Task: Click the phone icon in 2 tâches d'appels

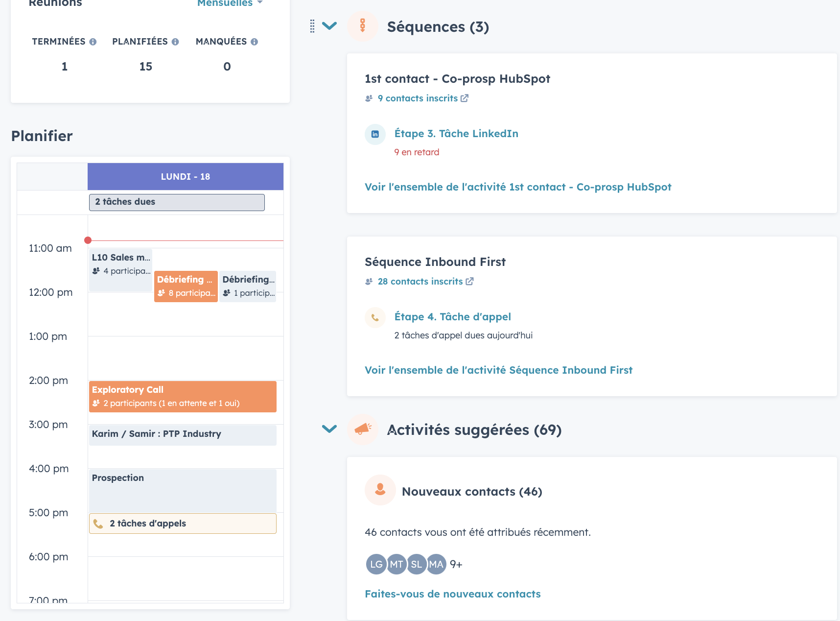Action: point(98,524)
